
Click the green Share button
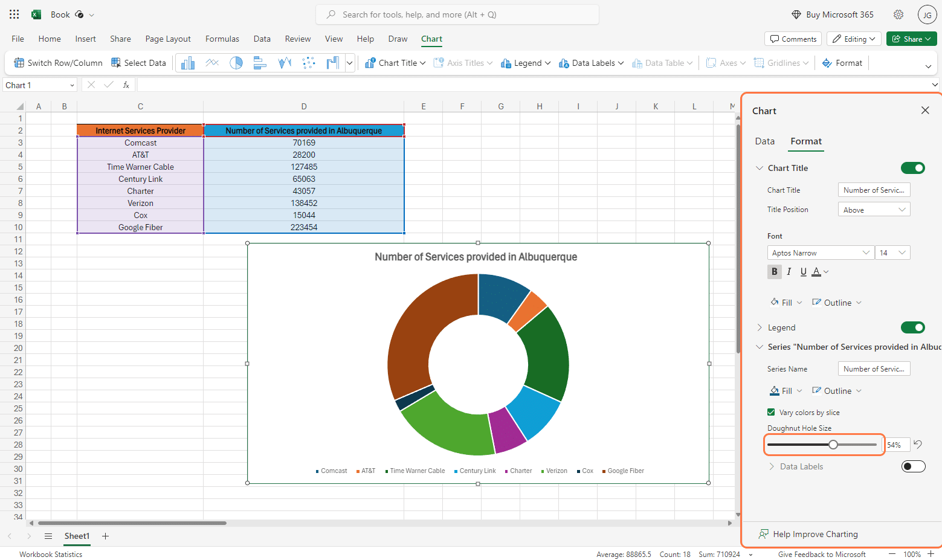[x=911, y=39]
